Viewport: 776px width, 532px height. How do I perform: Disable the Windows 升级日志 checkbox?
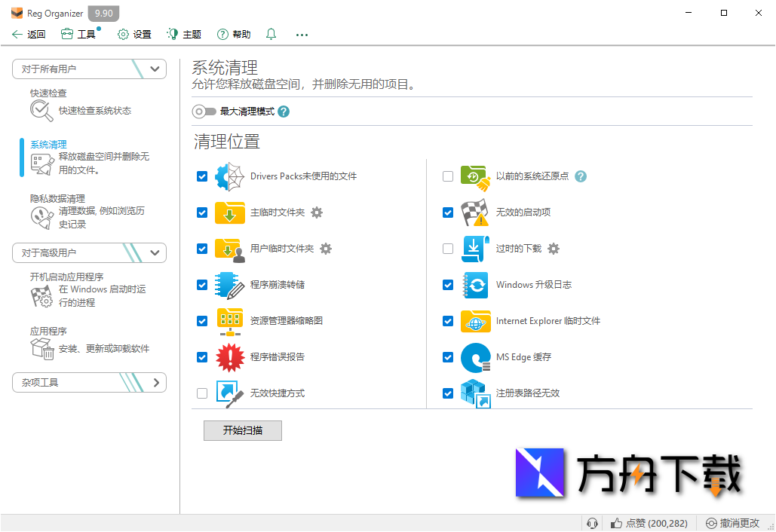click(x=448, y=285)
